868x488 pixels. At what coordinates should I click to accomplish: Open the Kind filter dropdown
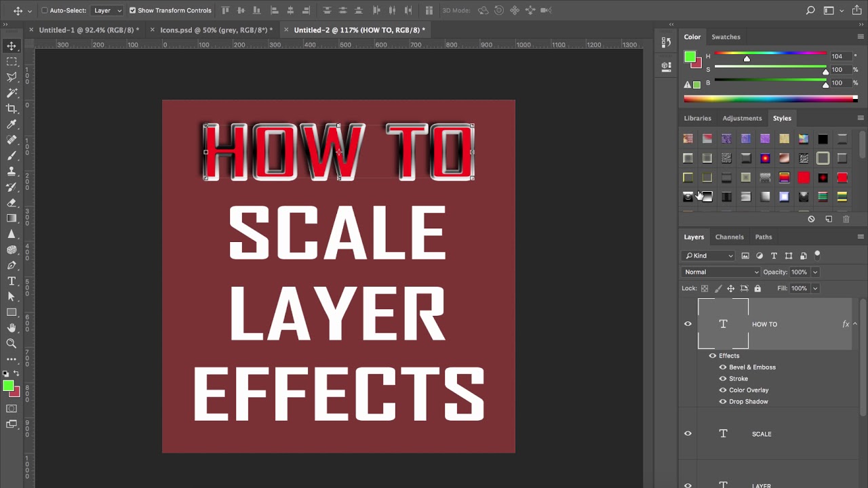[x=709, y=256]
